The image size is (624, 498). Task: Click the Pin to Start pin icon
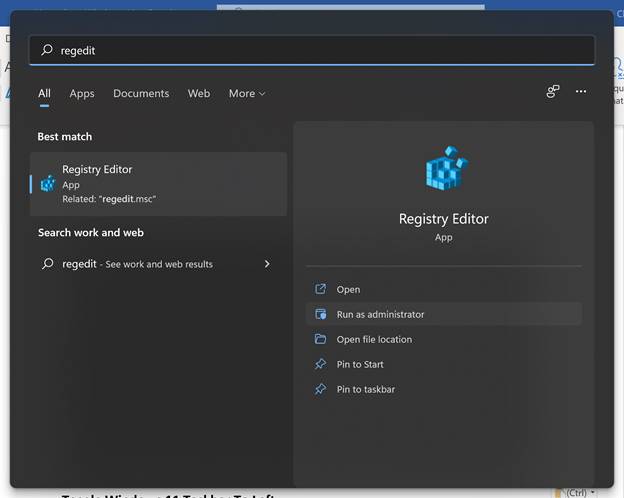320,364
